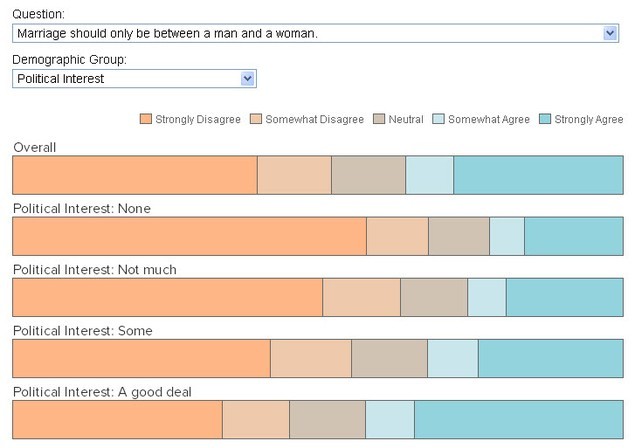
Task: Click the None group's Somewhat Agree segment
Action: [x=507, y=236]
